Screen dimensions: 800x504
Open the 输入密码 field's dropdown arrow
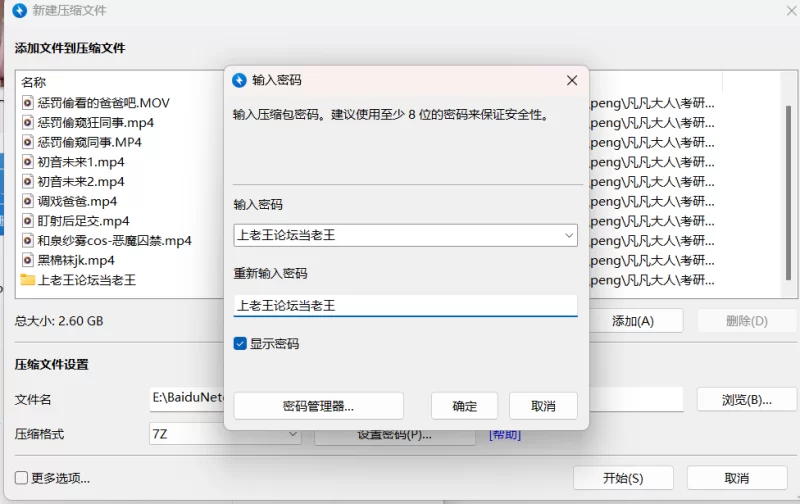[568, 235]
